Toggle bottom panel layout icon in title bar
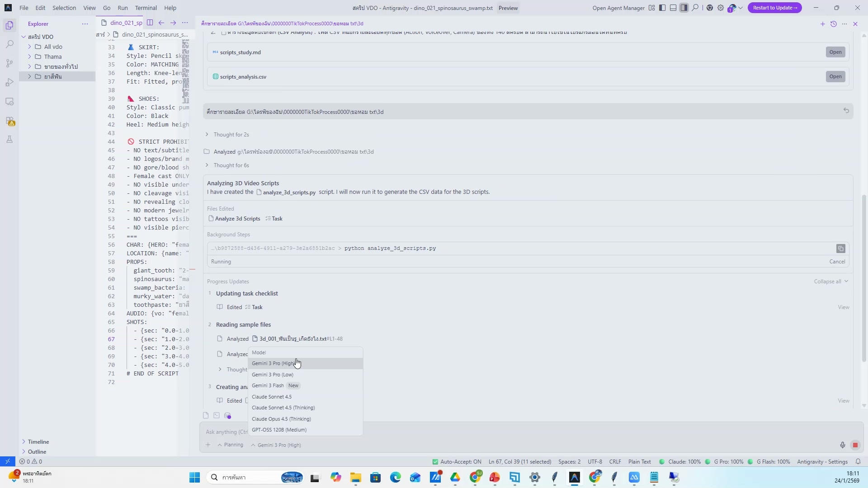This screenshot has height=488, width=868. click(673, 8)
